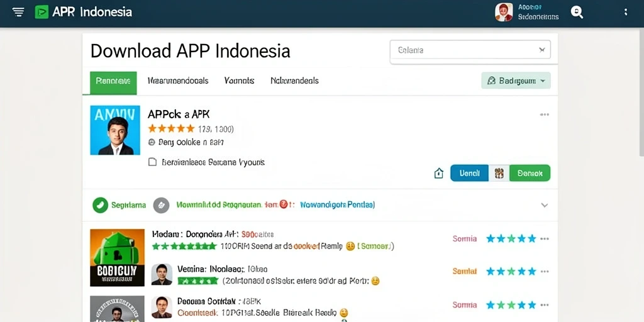Image resolution: width=644 pixels, height=322 pixels.
Task: Select the green Renoreve tab
Action: 113,82
